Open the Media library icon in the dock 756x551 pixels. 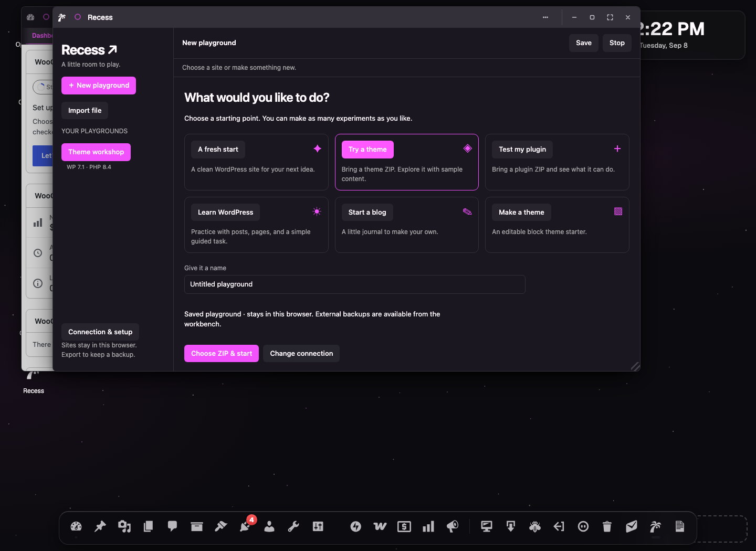click(124, 526)
